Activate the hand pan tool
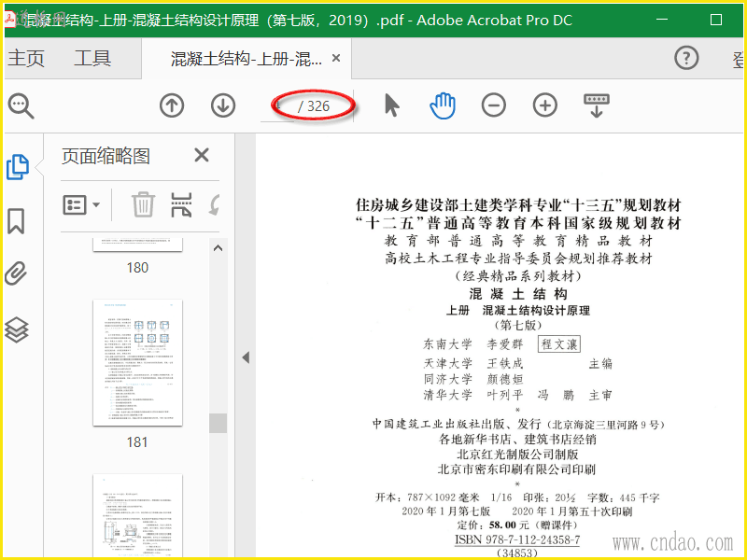Image resolution: width=747 pixels, height=560 pixels. click(x=443, y=105)
